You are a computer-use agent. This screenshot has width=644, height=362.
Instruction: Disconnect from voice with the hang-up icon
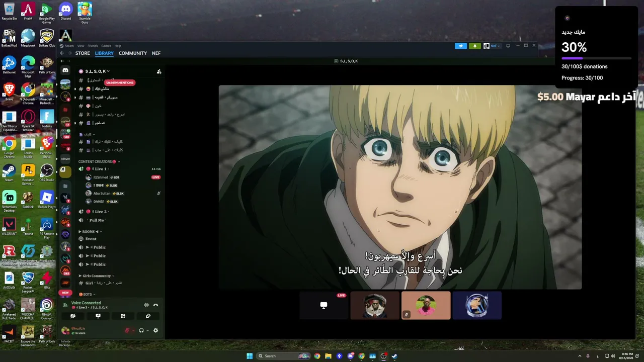(x=155, y=305)
